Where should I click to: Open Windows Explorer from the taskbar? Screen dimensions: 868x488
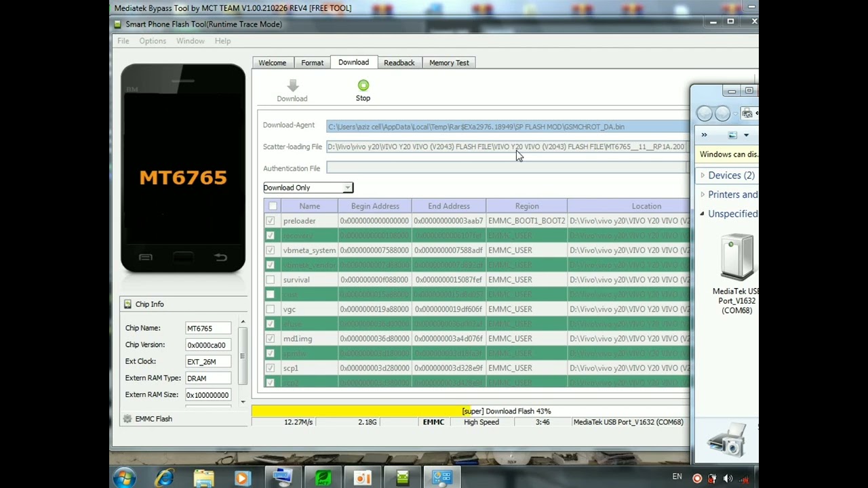[203, 478]
